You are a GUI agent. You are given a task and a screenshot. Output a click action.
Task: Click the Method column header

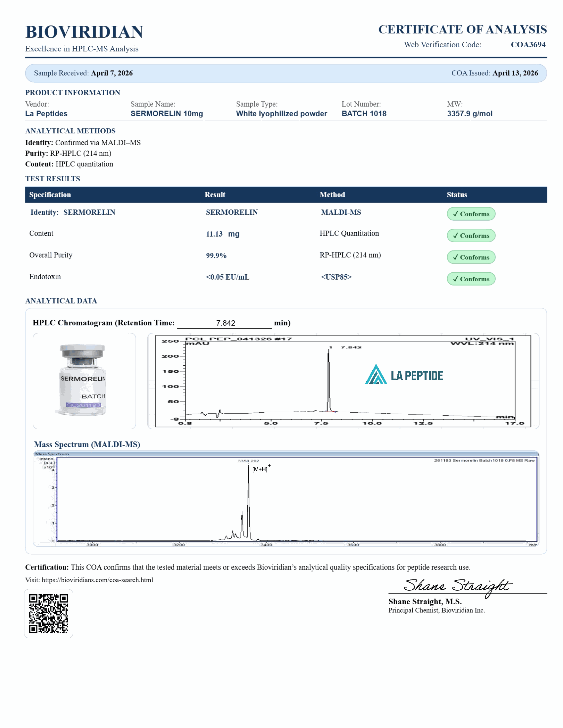tap(332, 195)
